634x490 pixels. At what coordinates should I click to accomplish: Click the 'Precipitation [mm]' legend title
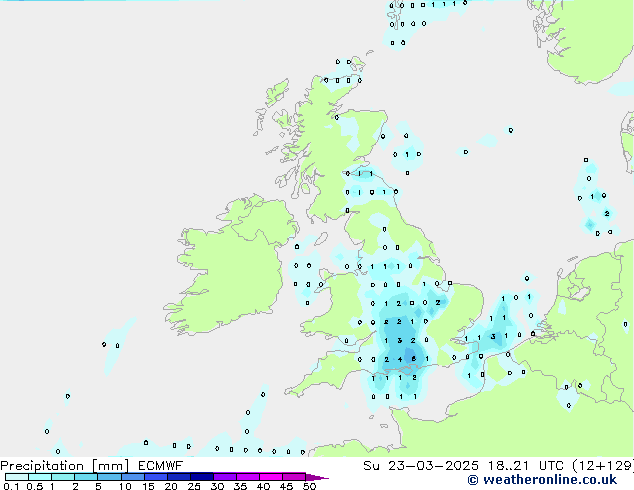point(65,466)
